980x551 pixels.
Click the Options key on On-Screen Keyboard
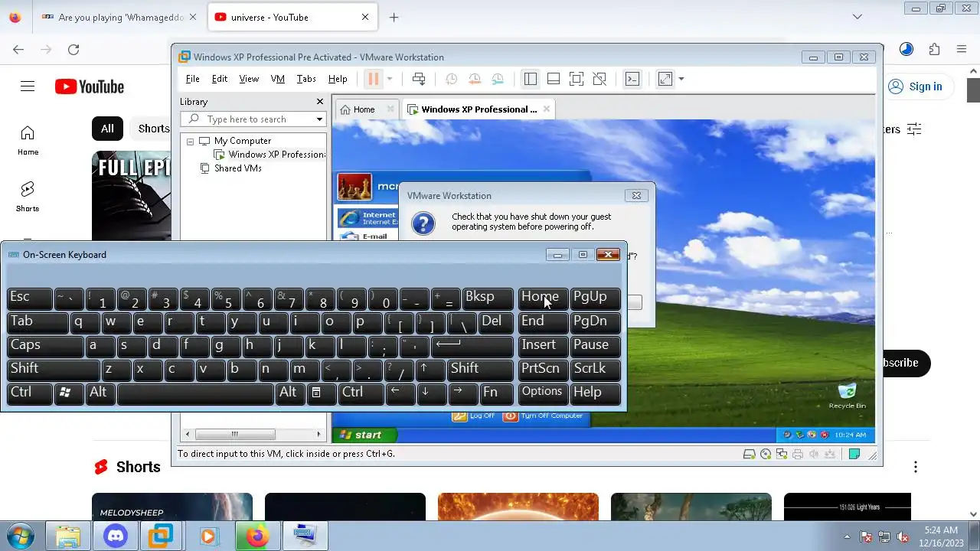(543, 393)
